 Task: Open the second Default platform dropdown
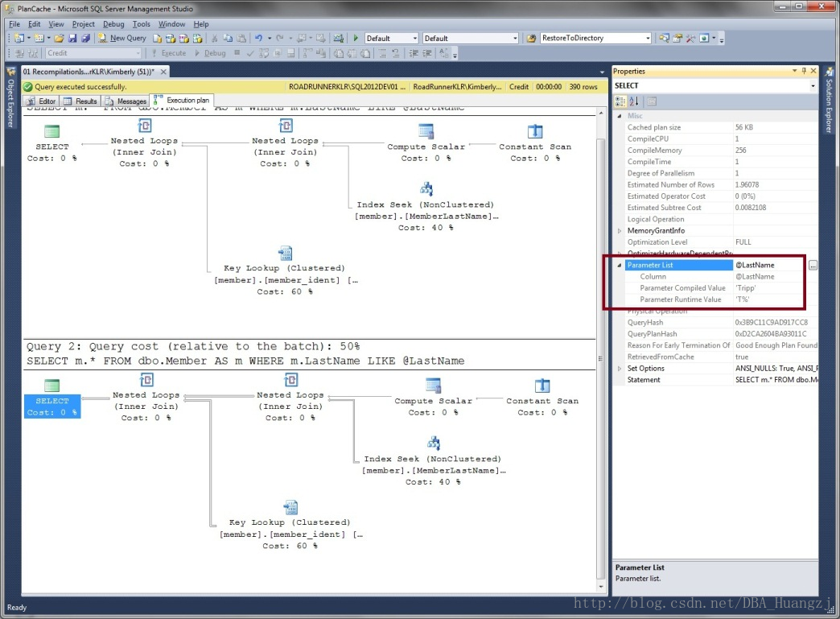(516, 38)
